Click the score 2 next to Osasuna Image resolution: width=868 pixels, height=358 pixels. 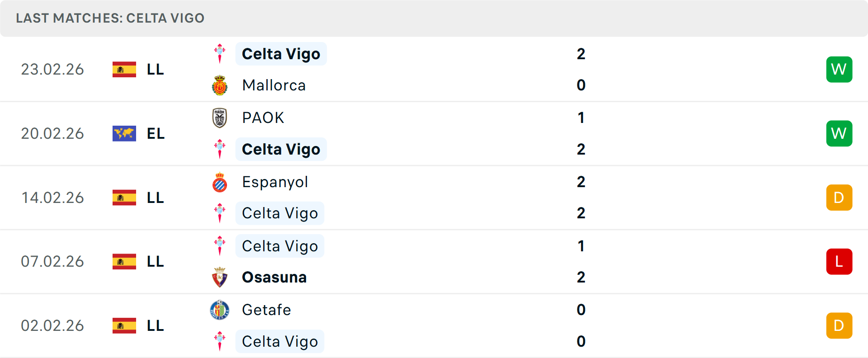coord(581,277)
